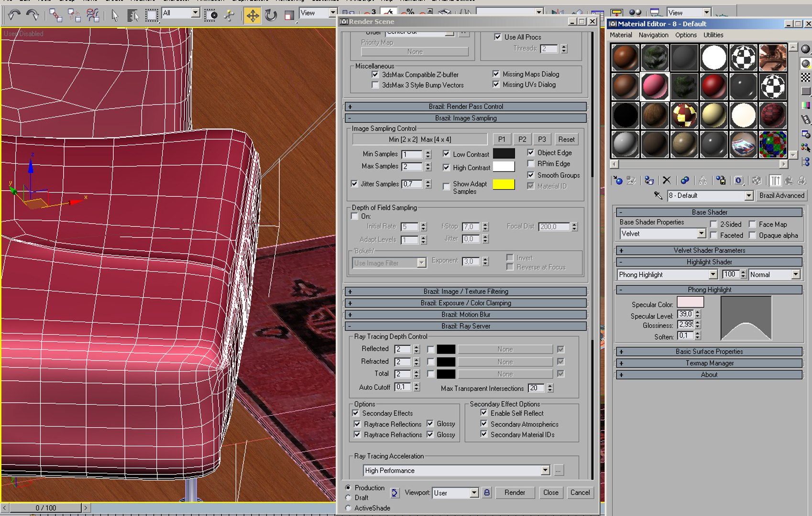The height and width of the screenshot is (516, 812).
Task: Enable 3dsMax 3 Style Bump Vectors
Action: (375, 85)
